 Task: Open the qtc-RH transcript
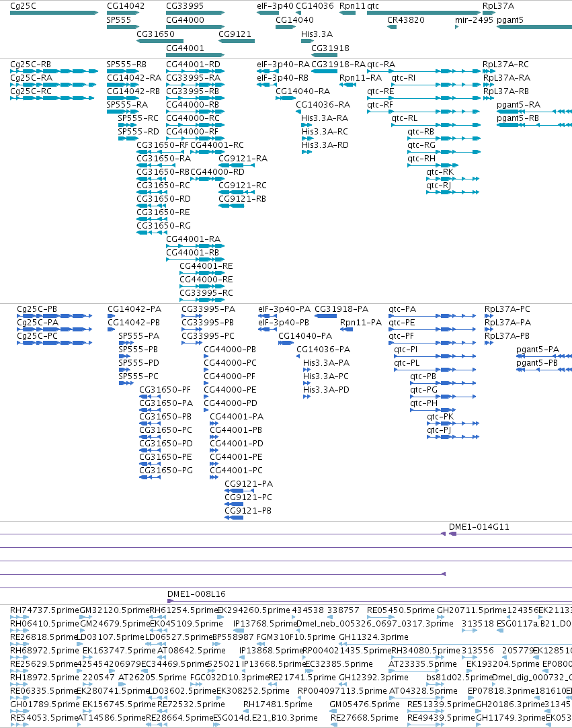pyautogui.click(x=433, y=165)
